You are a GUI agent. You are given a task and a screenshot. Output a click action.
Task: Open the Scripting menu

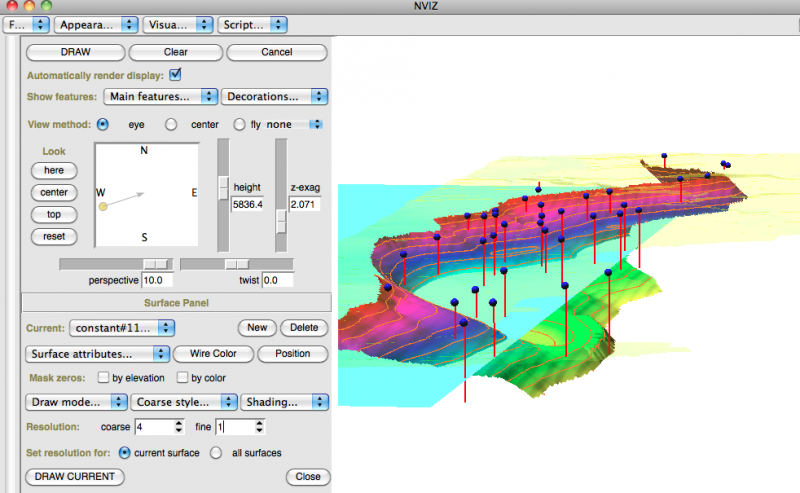(248, 22)
